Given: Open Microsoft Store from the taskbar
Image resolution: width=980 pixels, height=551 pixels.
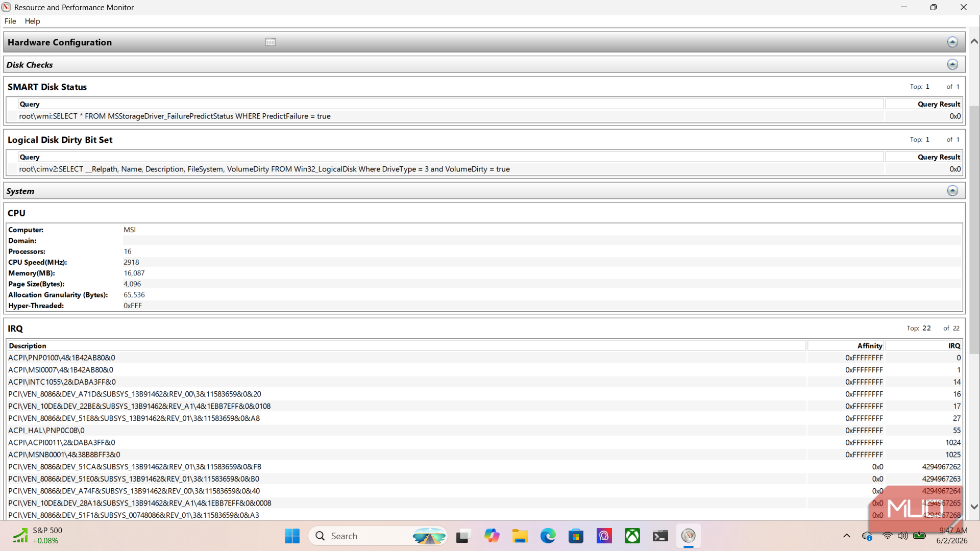Looking at the screenshot, I should [x=576, y=536].
